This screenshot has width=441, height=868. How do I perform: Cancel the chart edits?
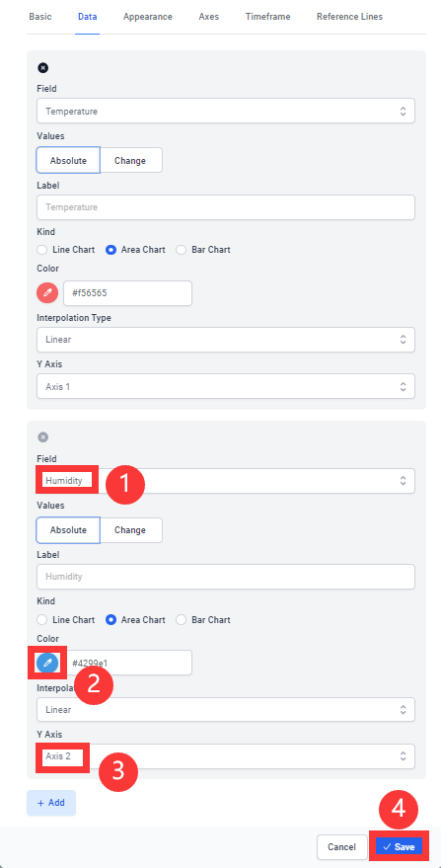(x=341, y=847)
